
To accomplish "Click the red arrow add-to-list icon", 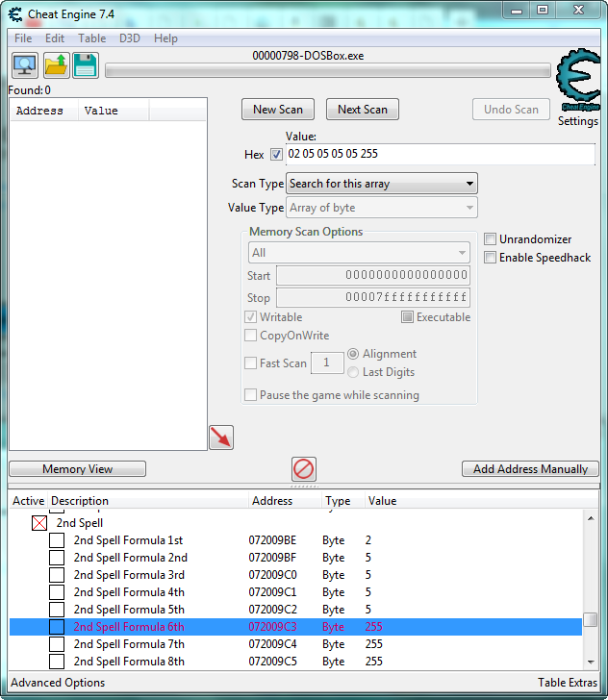I will [221, 437].
